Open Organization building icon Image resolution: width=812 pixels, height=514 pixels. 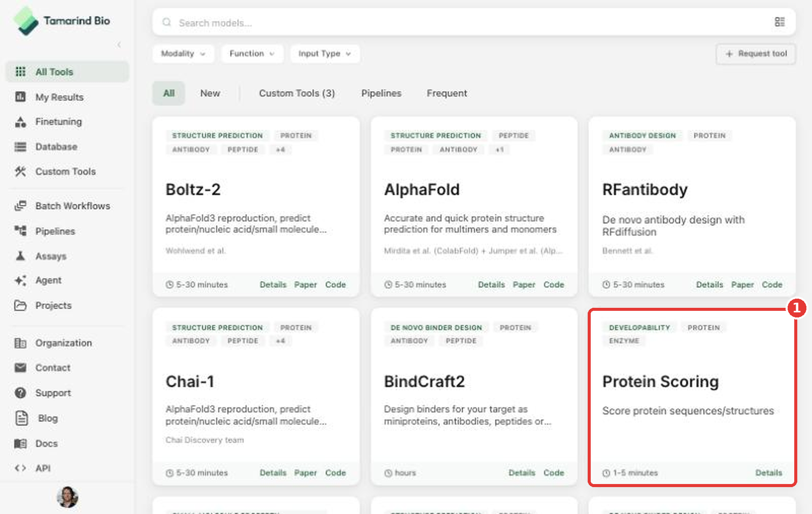point(20,343)
